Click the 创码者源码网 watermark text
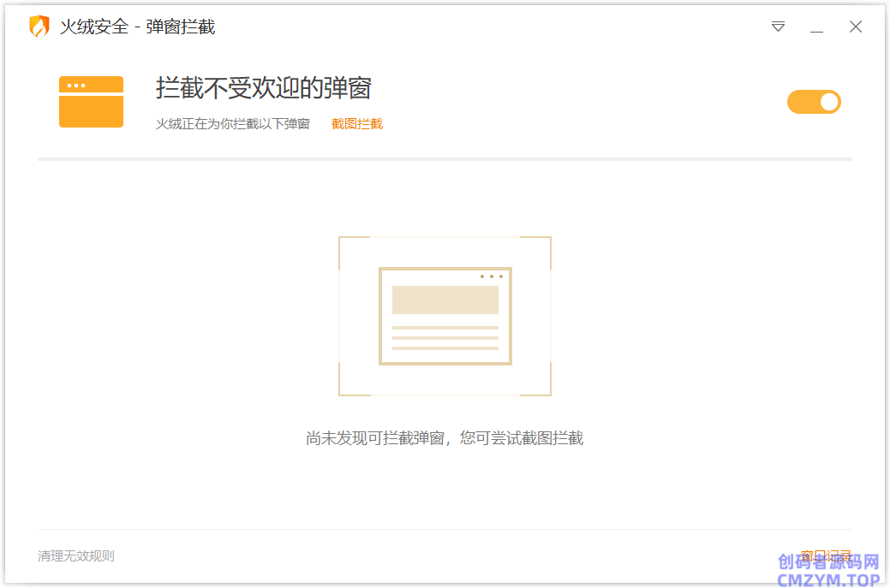This screenshot has width=890, height=588. pos(827,562)
